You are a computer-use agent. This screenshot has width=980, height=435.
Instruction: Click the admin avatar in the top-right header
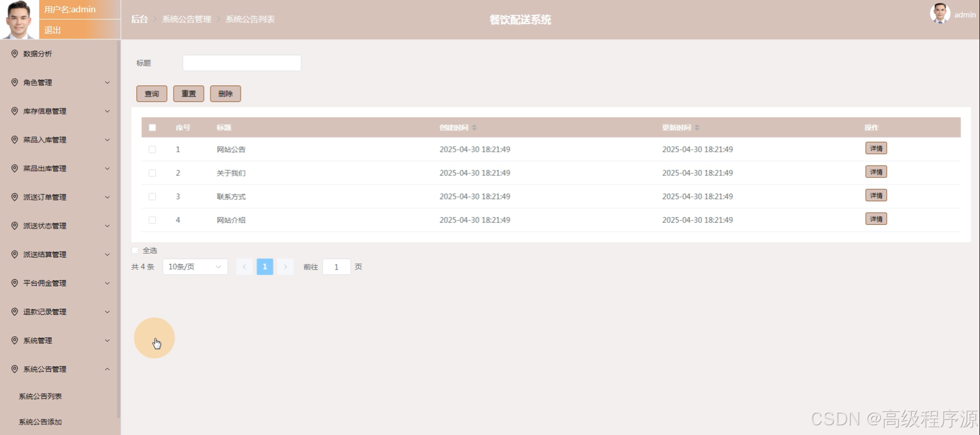940,14
